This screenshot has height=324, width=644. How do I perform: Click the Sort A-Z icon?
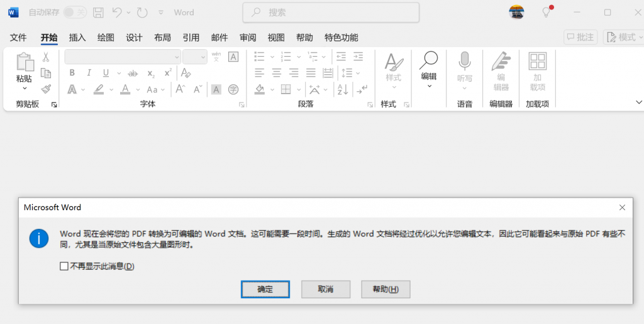point(343,89)
